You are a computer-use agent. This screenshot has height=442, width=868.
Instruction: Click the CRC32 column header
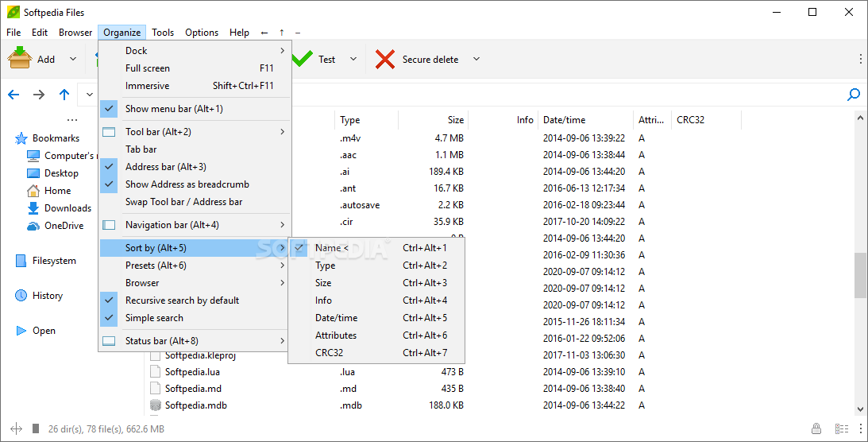[x=706, y=119]
